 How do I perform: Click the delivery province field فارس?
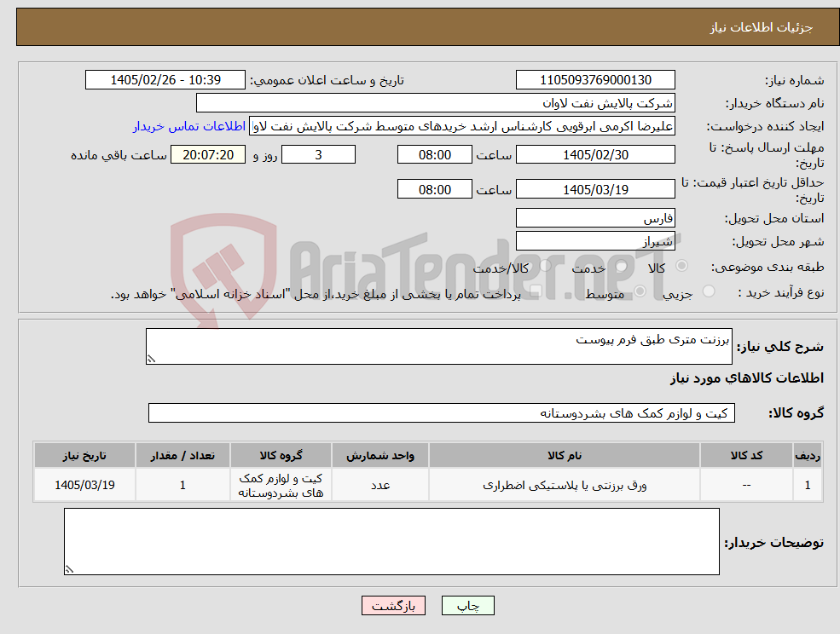pos(595,218)
